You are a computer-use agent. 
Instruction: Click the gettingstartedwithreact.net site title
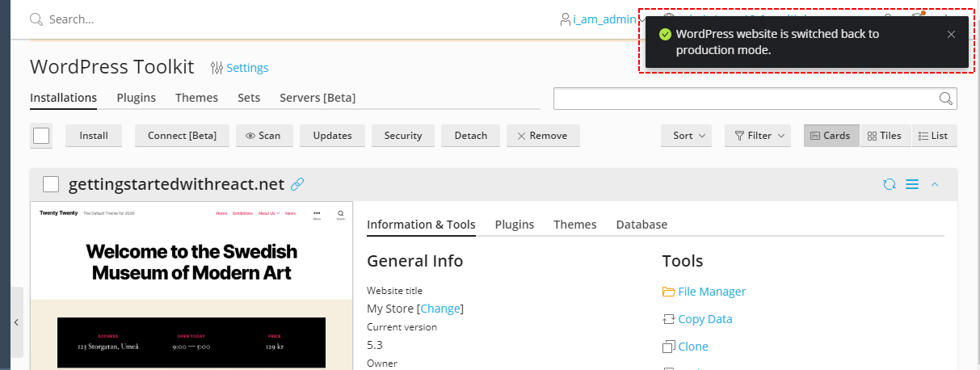(x=176, y=184)
